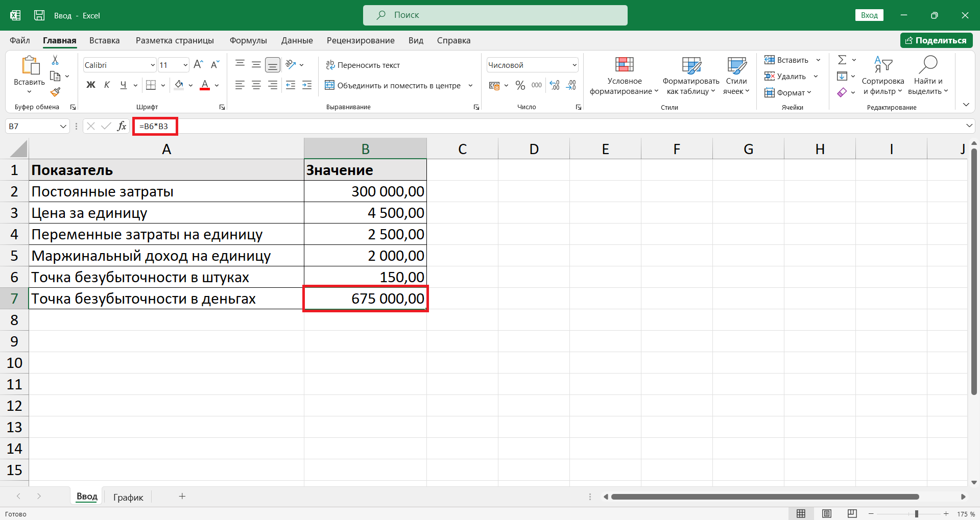Viewport: 980px width, 520px height.
Task: Click the AutoSum sigma icon
Action: pos(842,60)
